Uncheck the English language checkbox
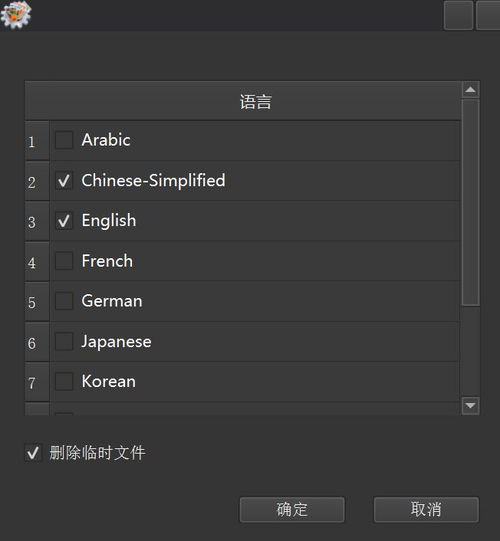500x541 pixels. (64, 221)
